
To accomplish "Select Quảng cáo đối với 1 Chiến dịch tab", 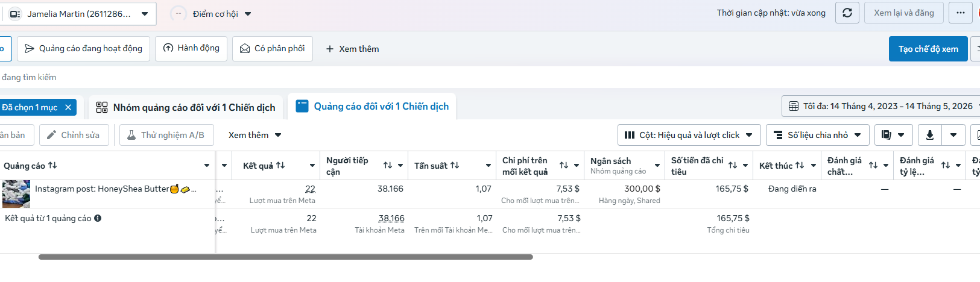I will point(372,107).
